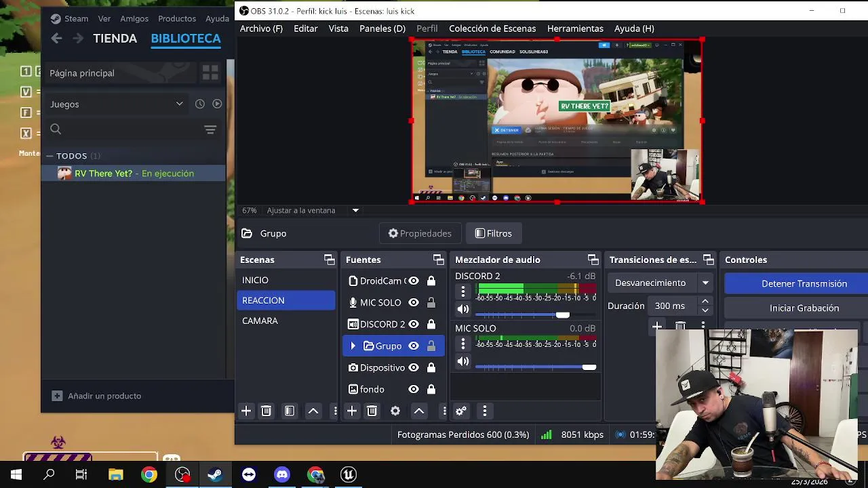
Task: Open advanced audio properties gears icon
Action: click(461, 411)
